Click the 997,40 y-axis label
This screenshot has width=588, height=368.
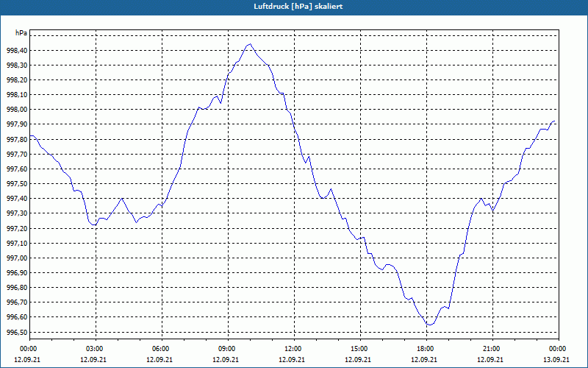(x=17, y=199)
